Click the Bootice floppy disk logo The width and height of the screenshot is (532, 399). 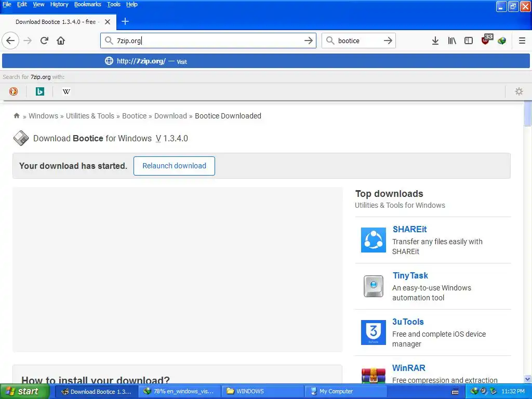21,138
